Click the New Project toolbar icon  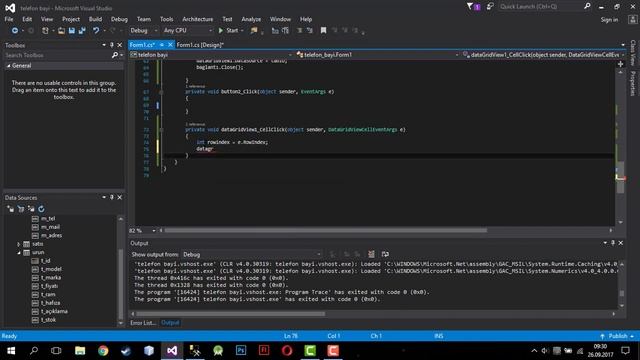[x=45, y=31]
